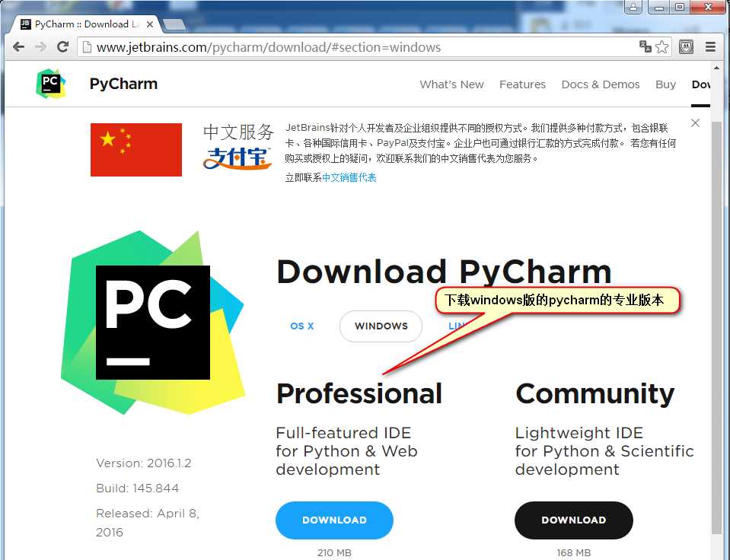The width and height of the screenshot is (730, 560).
Task: Click the Community heading
Action: tap(595, 394)
